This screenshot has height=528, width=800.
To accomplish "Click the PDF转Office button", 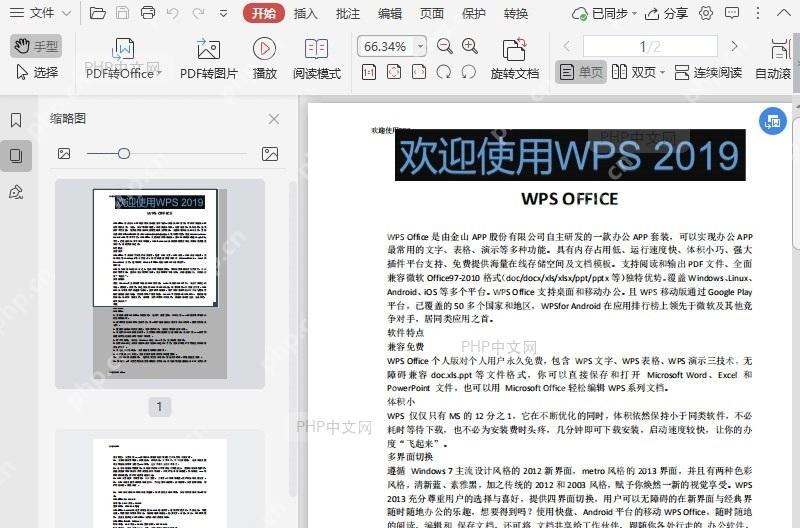I will 123,59.
